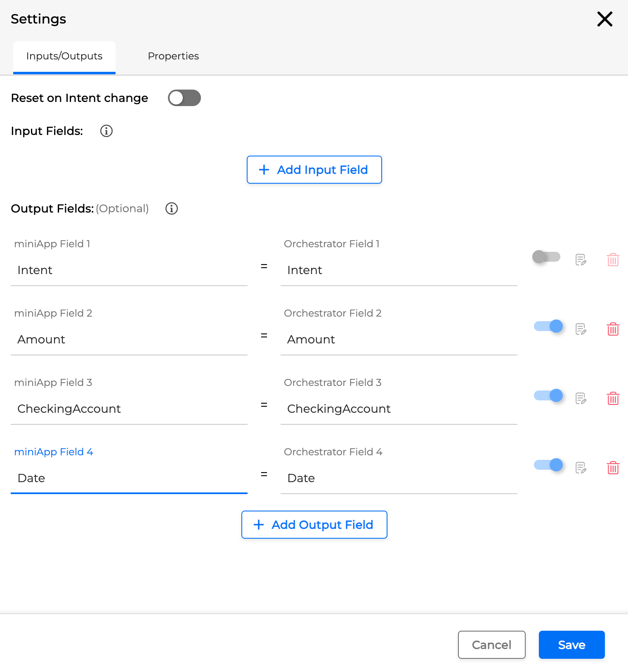Open edit icon for CheckingAccount row
This screenshot has width=628, height=672.
(x=581, y=398)
